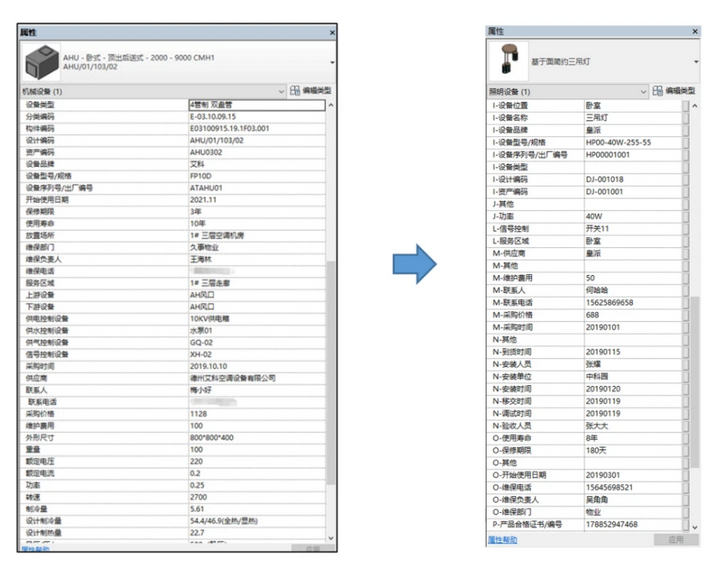This screenshot has width=704, height=562.
Task: Click the O-开始使用日期 value 20190301
Action: tap(603, 475)
